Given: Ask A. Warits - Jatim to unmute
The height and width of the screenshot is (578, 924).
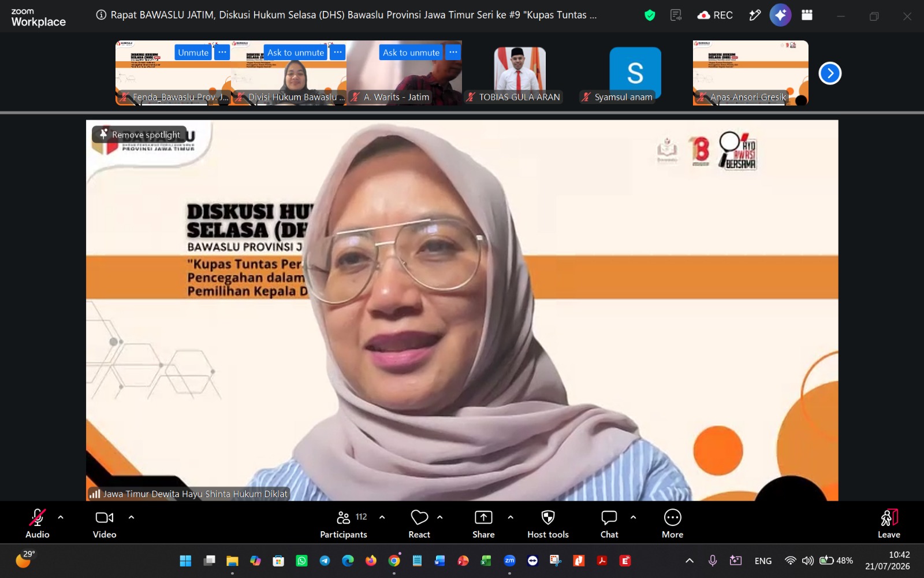Looking at the screenshot, I should tap(411, 53).
